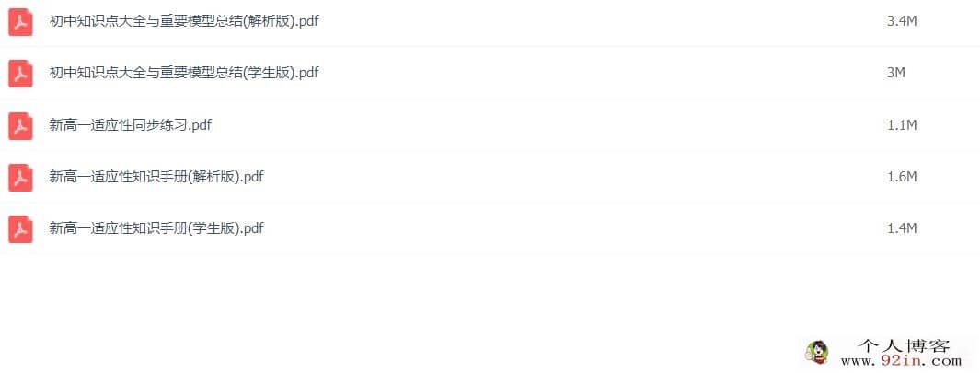The width and height of the screenshot is (980, 373).
Task: Open file 新高一适应性同步练习.pdf
Action: click(131, 125)
